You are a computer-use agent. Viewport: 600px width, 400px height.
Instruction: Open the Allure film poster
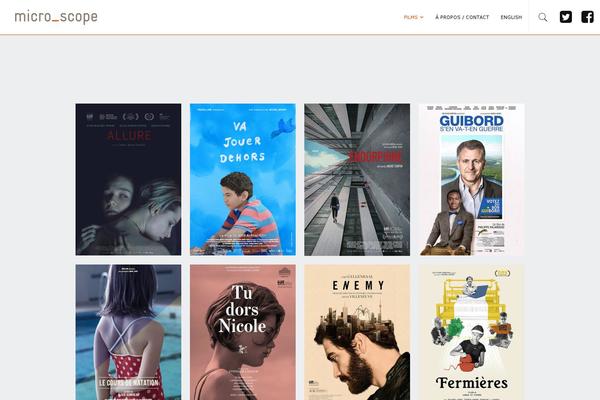[x=128, y=180]
